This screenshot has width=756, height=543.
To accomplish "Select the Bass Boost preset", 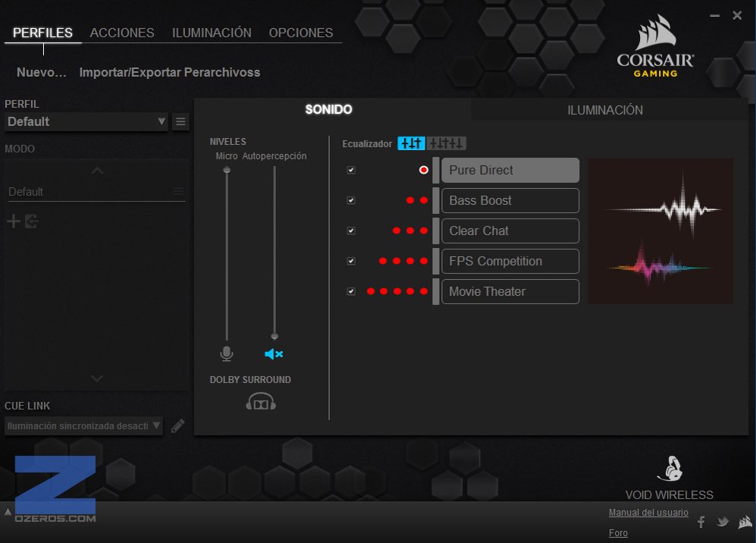I will pos(510,201).
